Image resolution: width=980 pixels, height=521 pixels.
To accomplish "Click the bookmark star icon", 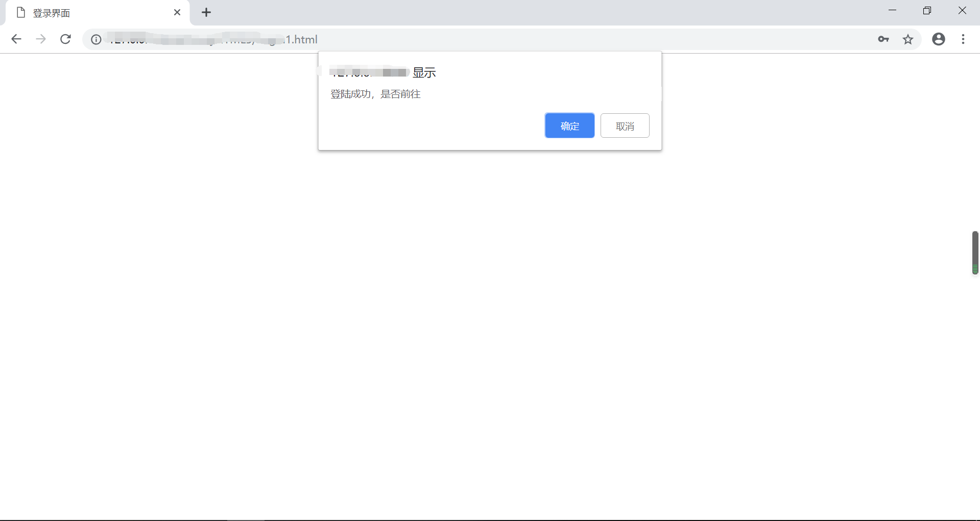I will pos(909,39).
